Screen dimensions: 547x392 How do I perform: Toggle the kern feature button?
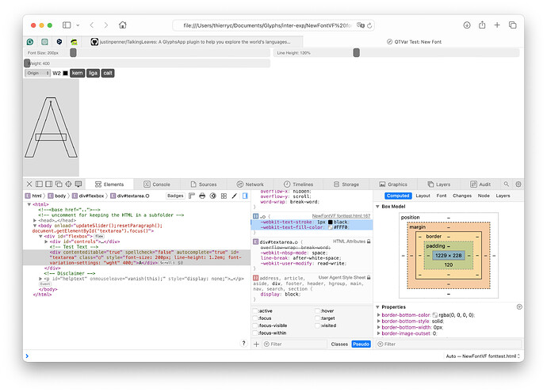point(78,73)
